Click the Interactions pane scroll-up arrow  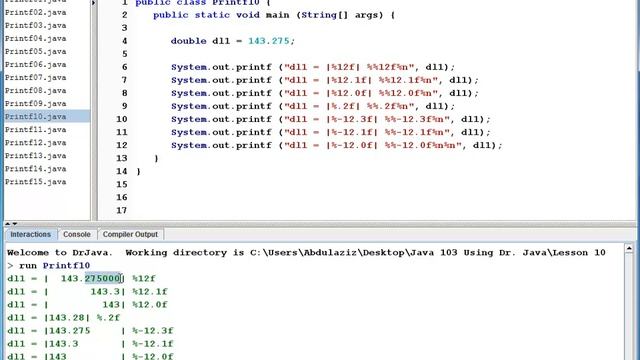coord(629,248)
